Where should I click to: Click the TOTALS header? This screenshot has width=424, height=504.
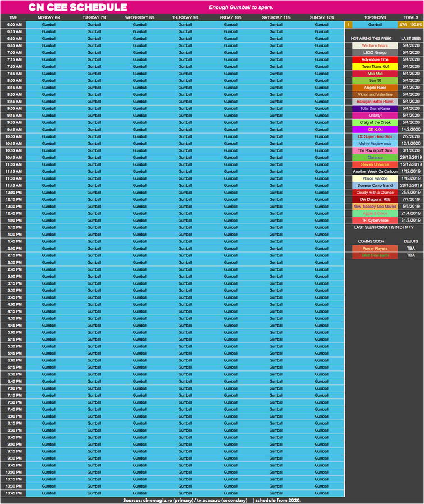(x=411, y=17)
